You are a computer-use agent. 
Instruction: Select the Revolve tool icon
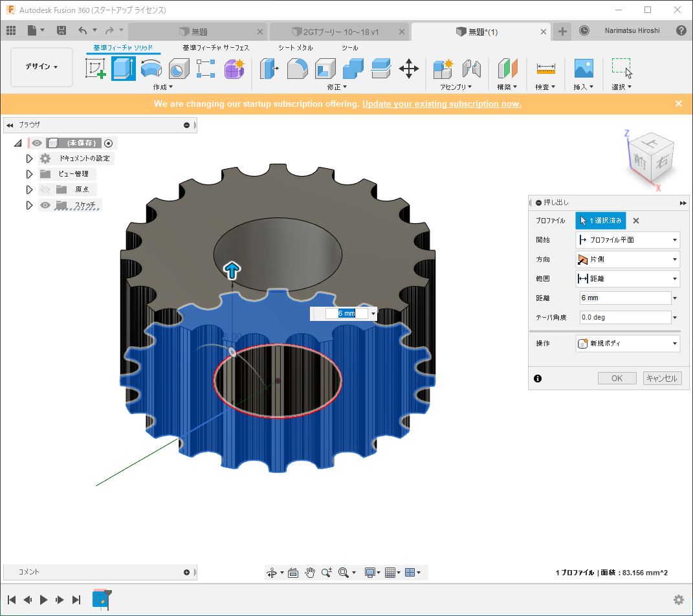click(x=151, y=69)
